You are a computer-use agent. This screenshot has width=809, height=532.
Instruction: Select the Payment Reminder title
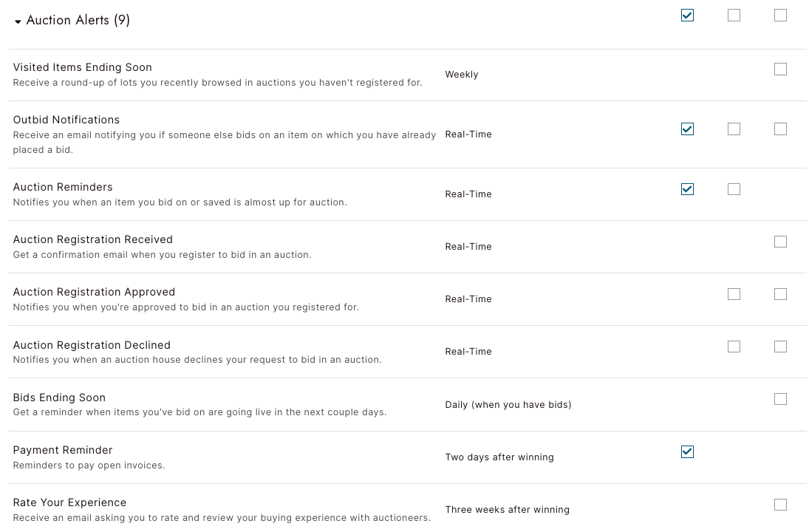click(x=62, y=450)
